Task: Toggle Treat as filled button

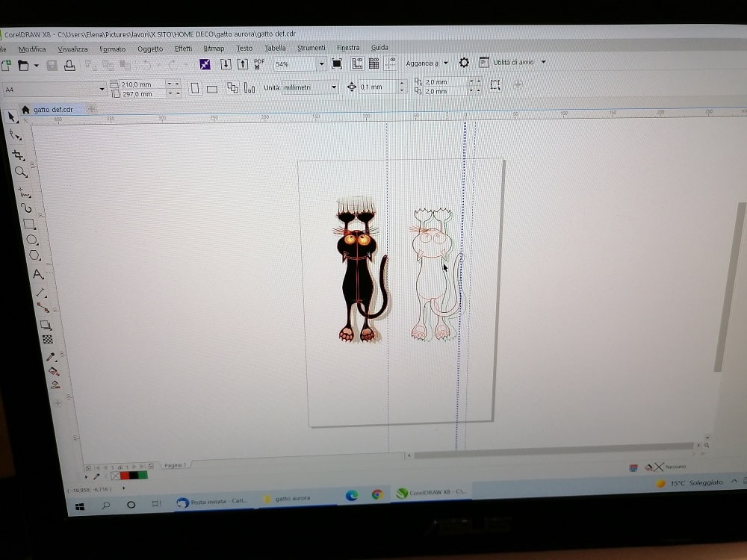Action: (495, 85)
